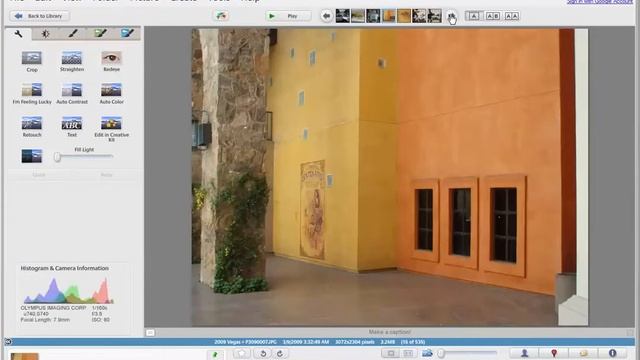Screen dimensions: 640x360
Task: Open the Straighten tool
Action: 72,61
